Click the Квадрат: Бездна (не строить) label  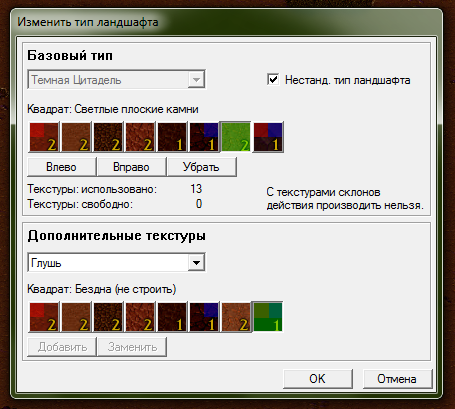pyautogui.click(x=102, y=289)
